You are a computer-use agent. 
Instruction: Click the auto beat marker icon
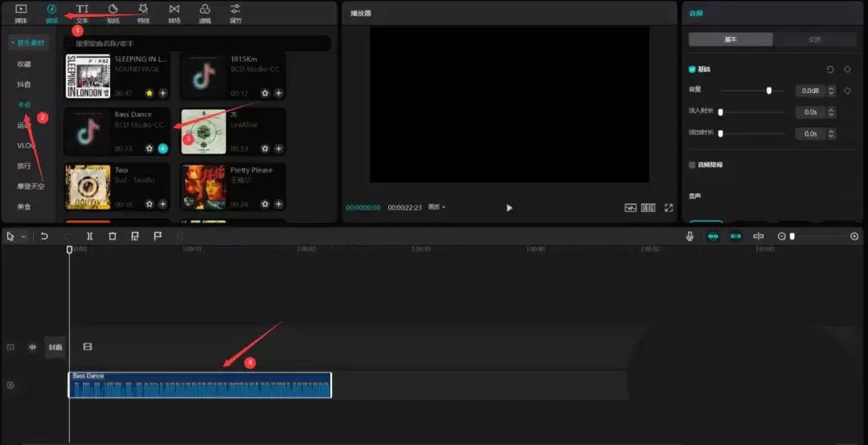pos(135,236)
